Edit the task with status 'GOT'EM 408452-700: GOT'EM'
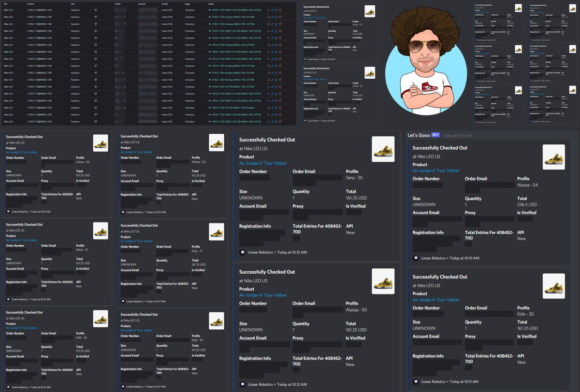This screenshot has height=392, width=580. [x=273, y=87]
